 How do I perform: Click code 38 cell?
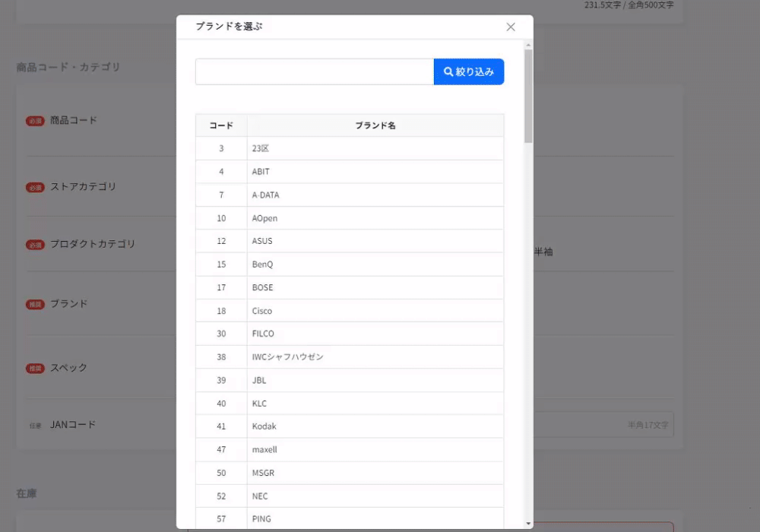(x=221, y=356)
